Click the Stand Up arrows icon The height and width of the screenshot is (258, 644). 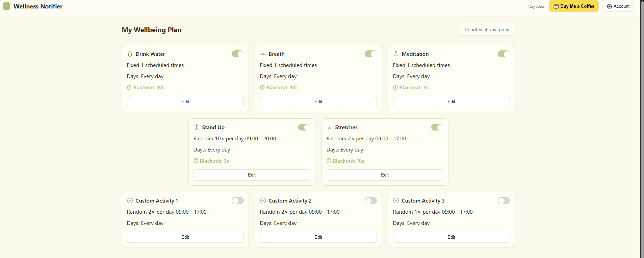(197, 127)
